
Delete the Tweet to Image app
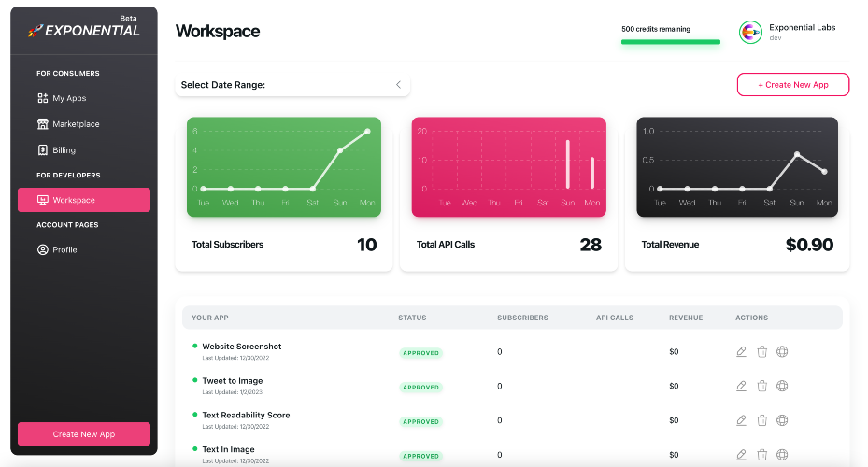click(762, 386)
